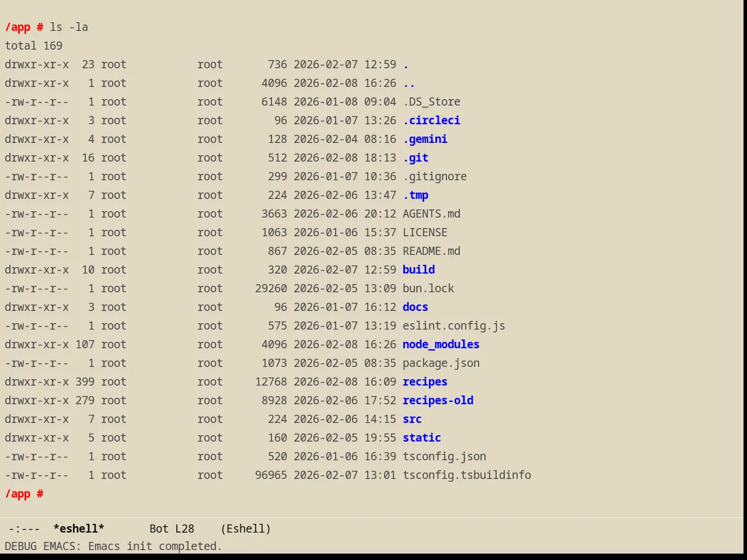Click the timestamp 2026-01-06 15:37 of LICENSE
The width and height of the screenshot is (747, 560).
click(x=345, y=232)
